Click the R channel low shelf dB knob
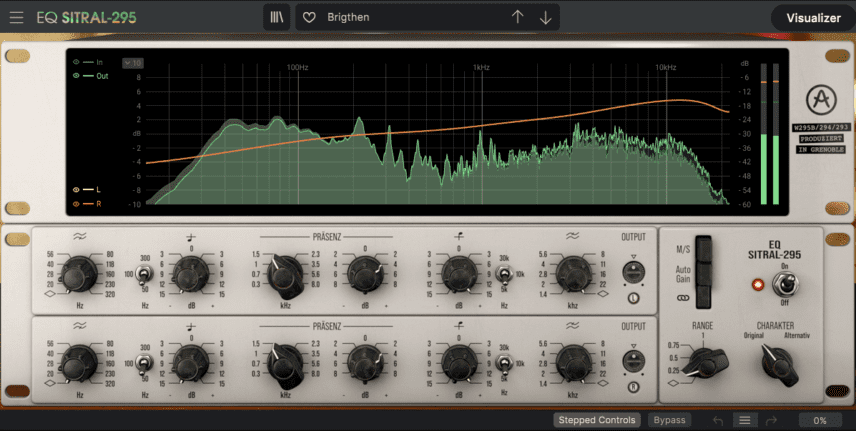The height and width of the screenshot is (431, 856). pyautogui.click(x=192, y=363)
